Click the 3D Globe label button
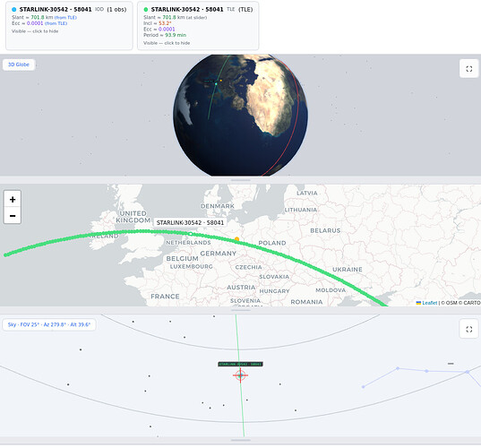Viewport: 481px width, 448px height. pyautogui.click(x=19, y=65)
